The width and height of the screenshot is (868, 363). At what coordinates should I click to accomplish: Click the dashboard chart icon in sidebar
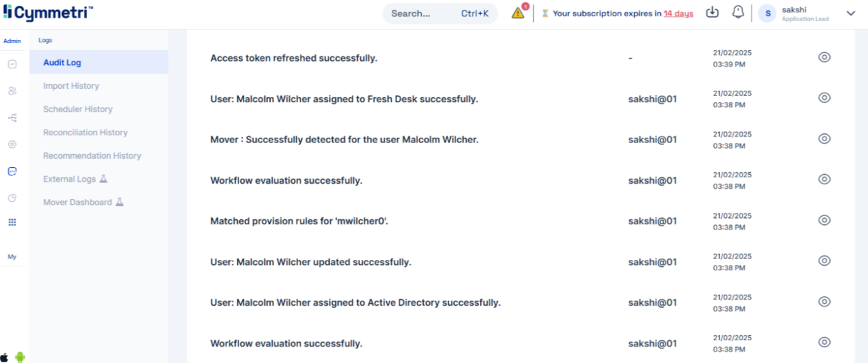(12, 64)
